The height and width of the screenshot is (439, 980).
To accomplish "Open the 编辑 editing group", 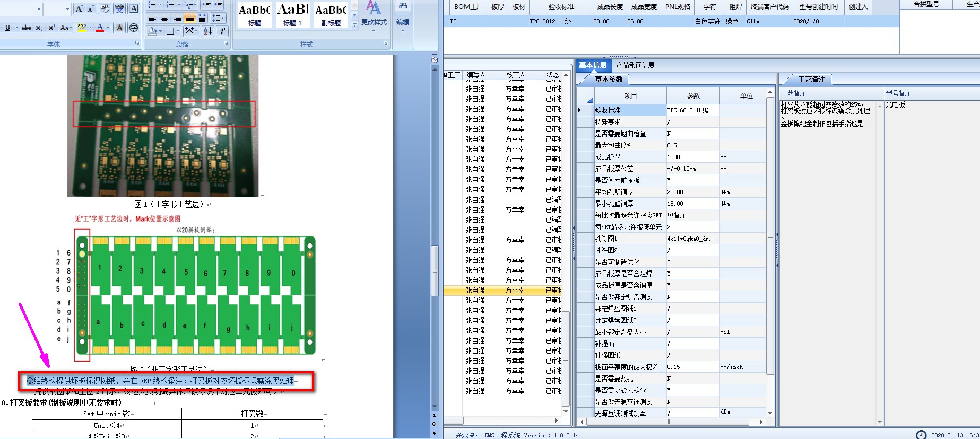I will coord(403,16).
